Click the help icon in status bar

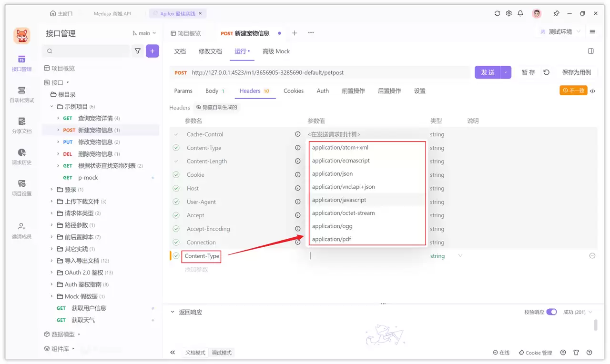pyautogui.click(x=590, y=353)
